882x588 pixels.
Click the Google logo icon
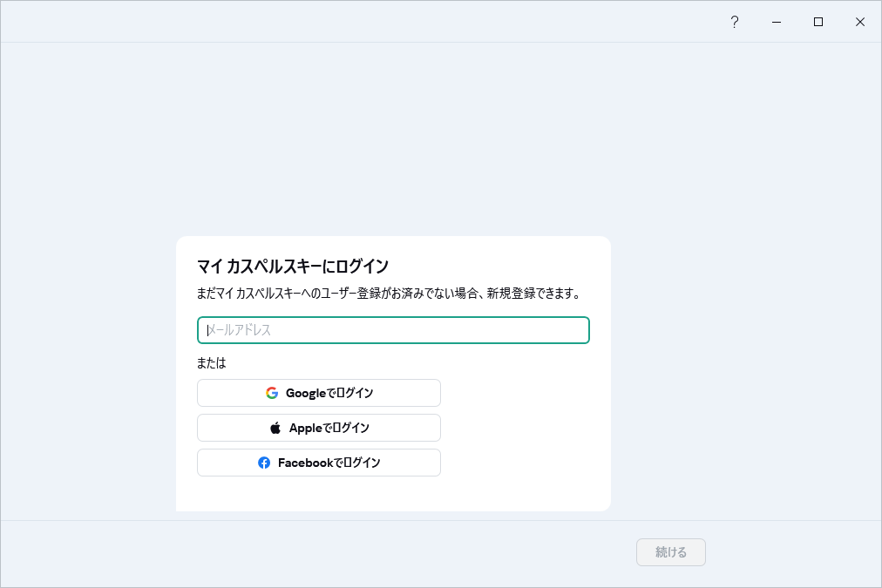pos(272,393)
